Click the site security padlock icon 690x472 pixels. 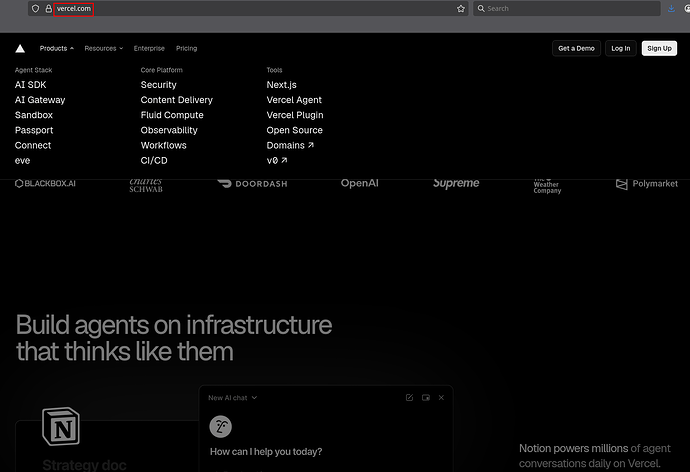[x=48, y=8]
